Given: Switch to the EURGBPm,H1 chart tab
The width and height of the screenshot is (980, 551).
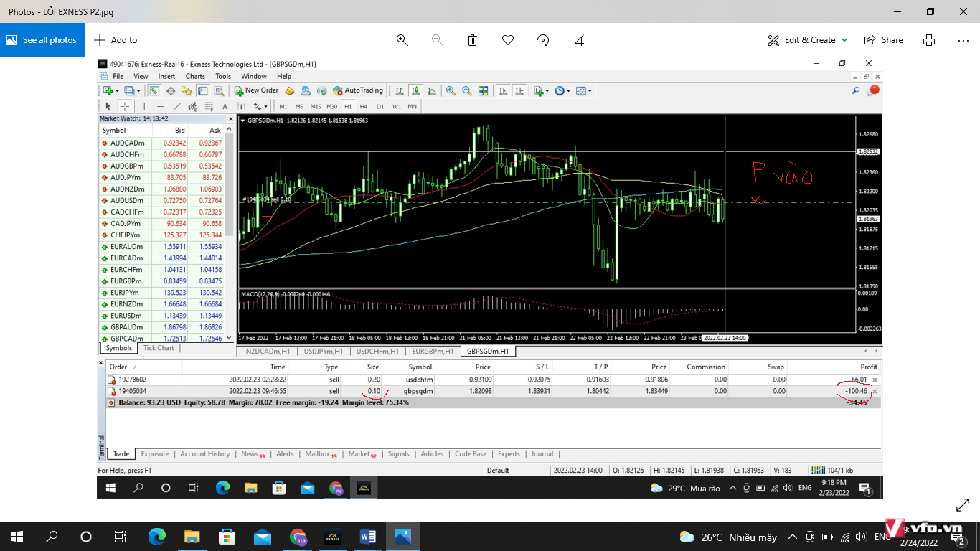Looking at the screenshot, I should coord(433,352).
